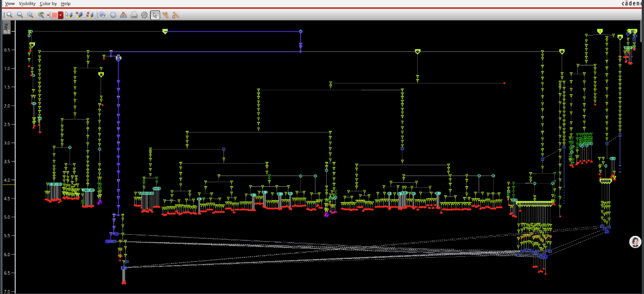Click the user avatar badge

(636, 242)
